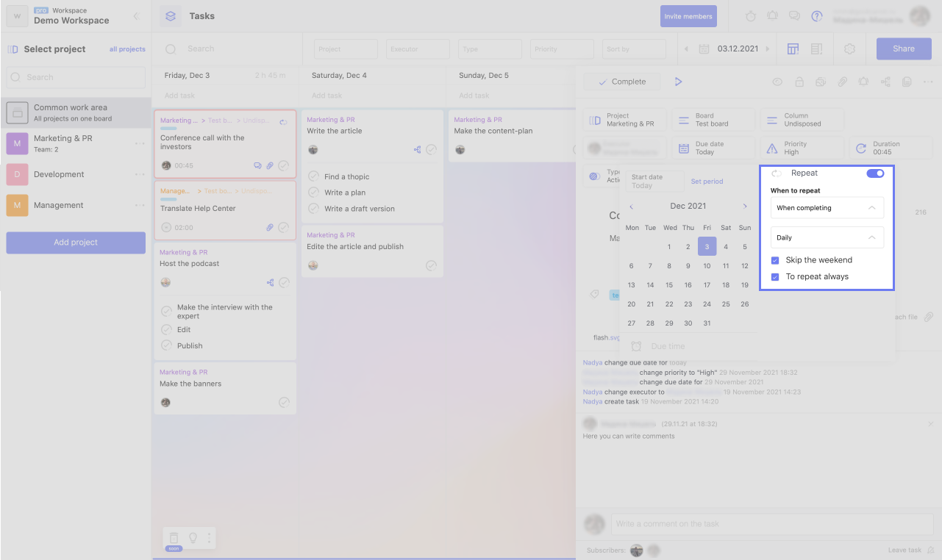
Task: Uncheck the To repeat always checkbox
Action: point(775,277)
